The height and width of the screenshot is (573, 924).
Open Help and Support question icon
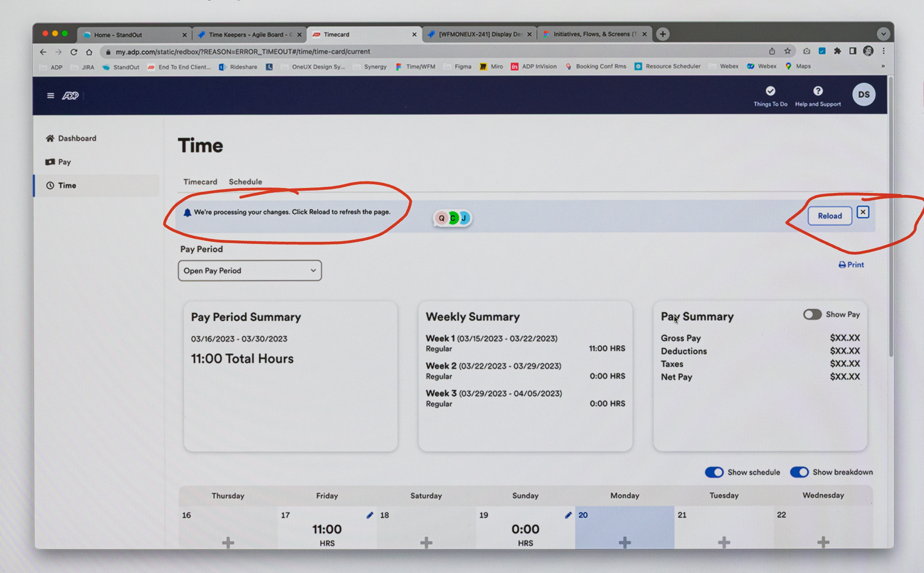coord(817,91)
